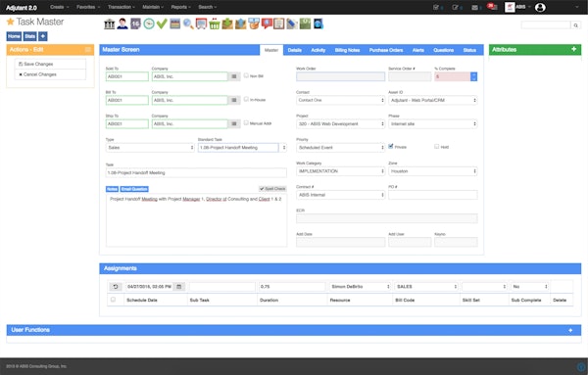Open Ship To company lookup list icon
This screenshot has height=375, width=588.
234,123
